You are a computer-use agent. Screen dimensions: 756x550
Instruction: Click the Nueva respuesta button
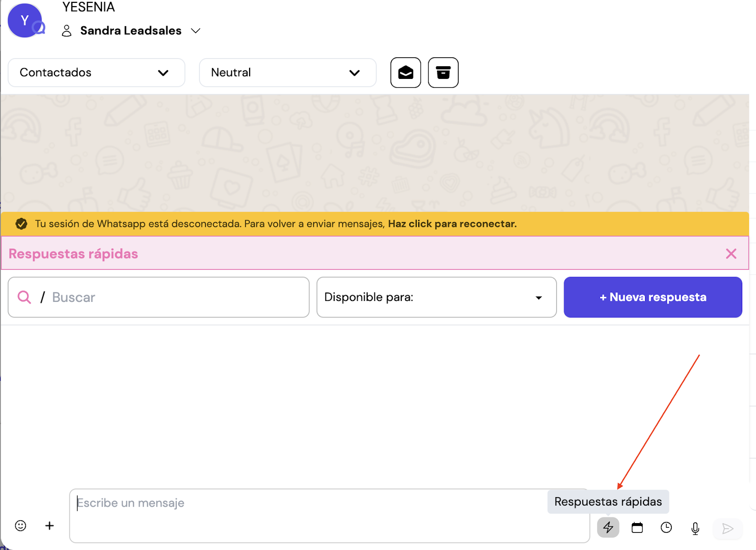(653, 297)
